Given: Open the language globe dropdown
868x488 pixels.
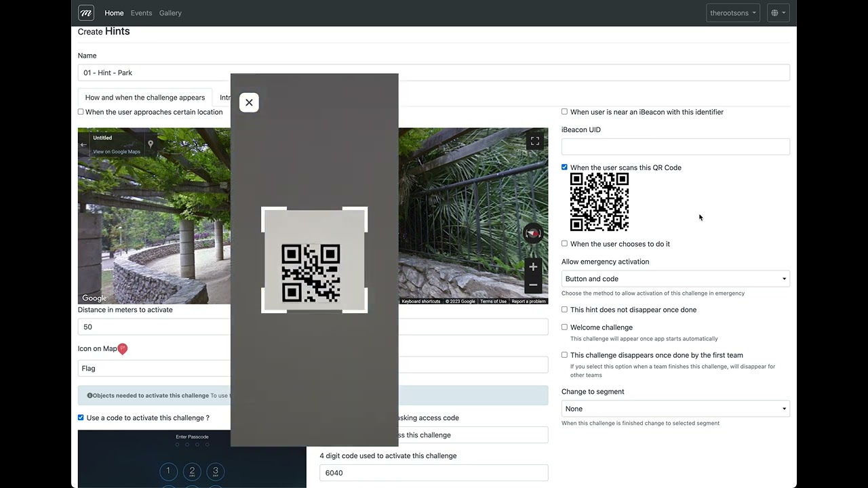Looking at the screenshot, I should 778,13.
